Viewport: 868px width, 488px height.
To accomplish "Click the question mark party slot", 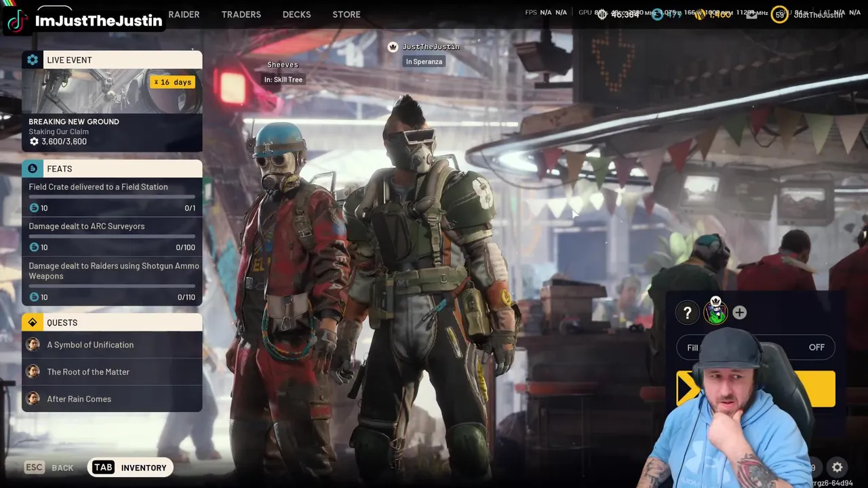I will click(688, 312).
